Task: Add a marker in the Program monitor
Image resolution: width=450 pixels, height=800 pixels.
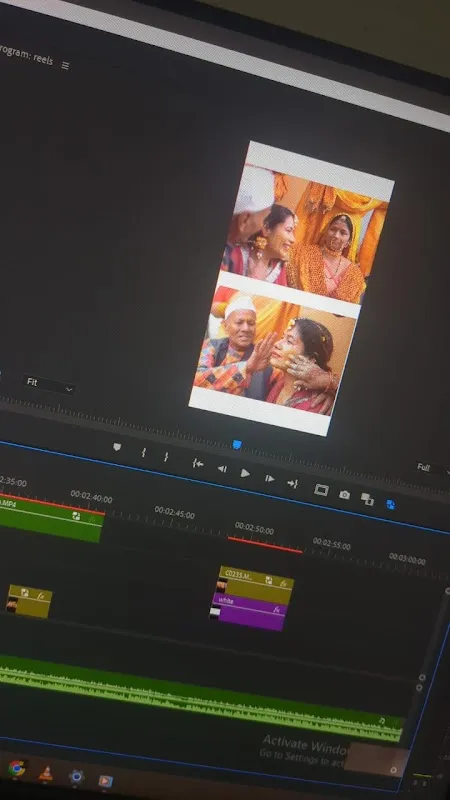Action: click(117, 447)
